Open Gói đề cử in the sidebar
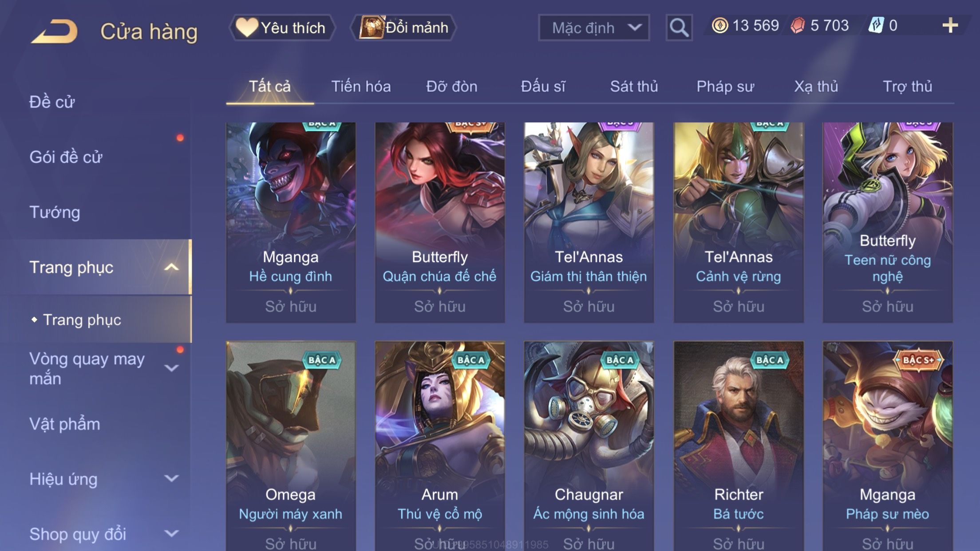The width and height of the screenshot is (980, 551). click(x=66, y=157)
